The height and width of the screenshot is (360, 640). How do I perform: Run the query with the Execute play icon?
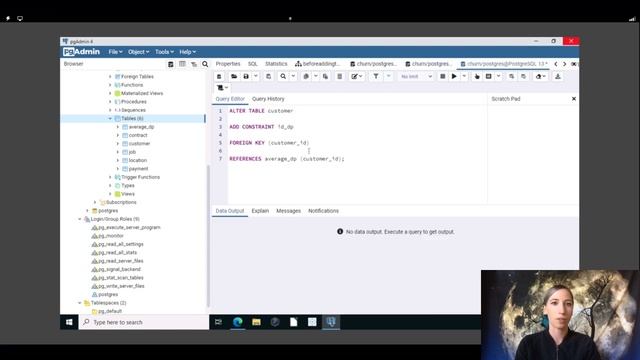click(x=454, y=76)
